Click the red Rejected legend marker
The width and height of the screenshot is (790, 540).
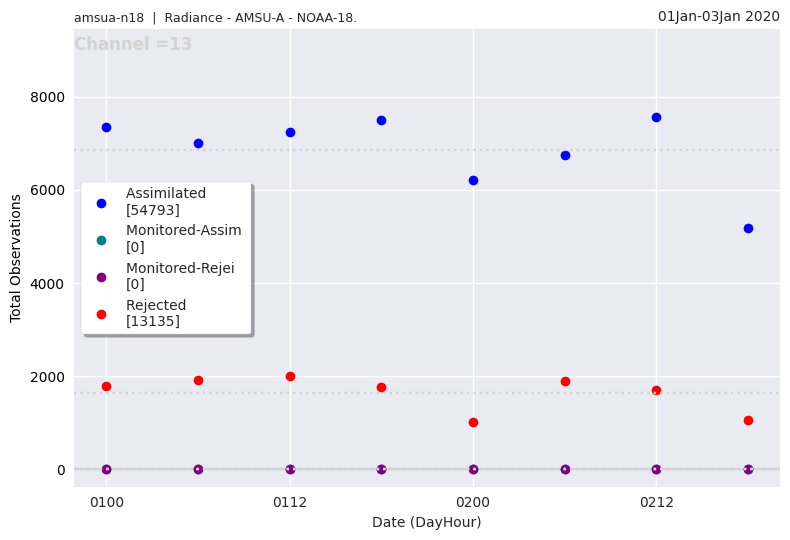(101, 314)
